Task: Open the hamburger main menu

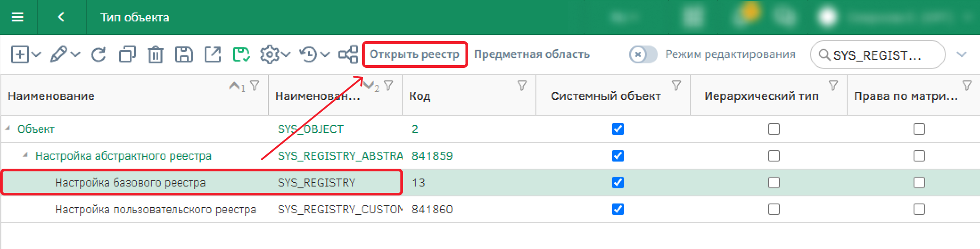Action: 17,17
